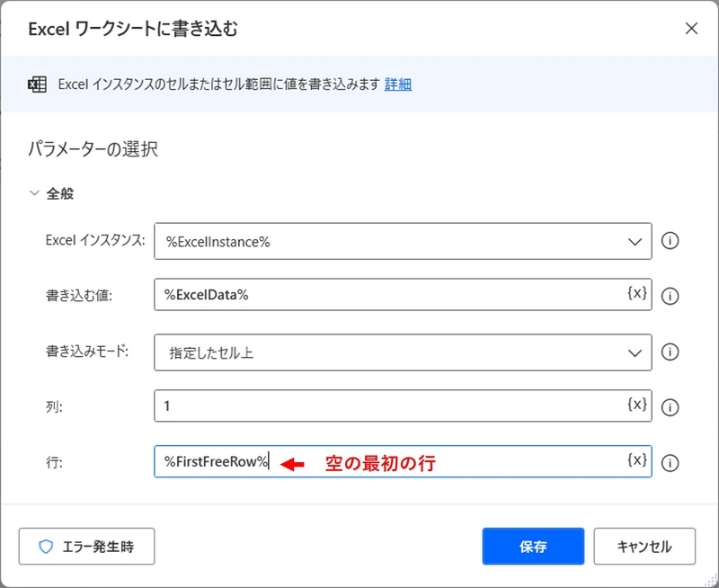Select the 書き込む値 input field
719x588 pixels.
click(359, 296)
